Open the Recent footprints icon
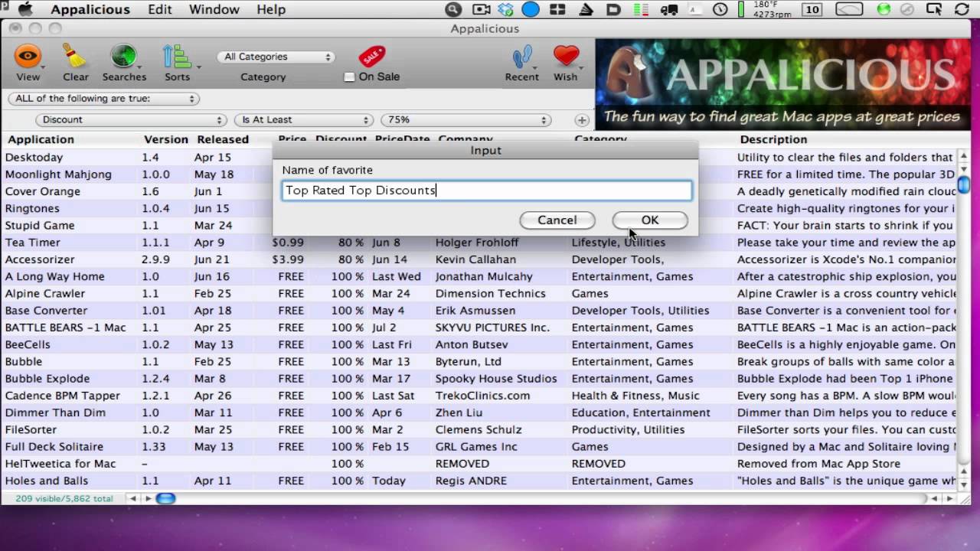 coord(522,57)
